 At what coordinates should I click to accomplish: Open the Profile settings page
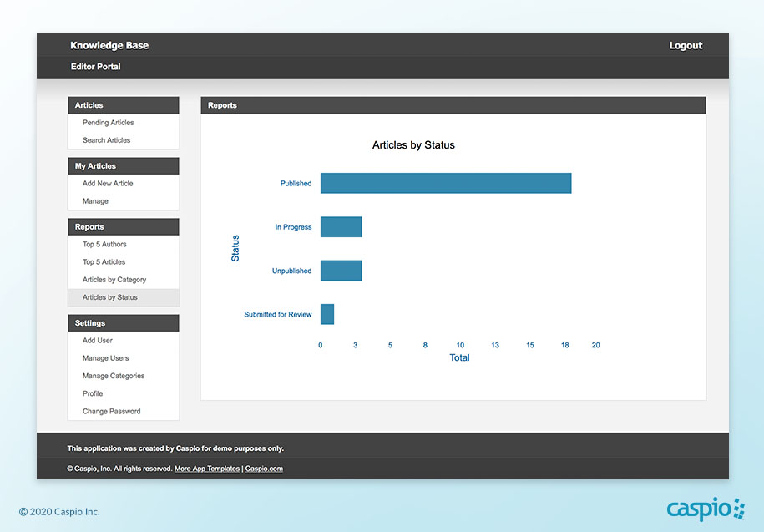93,393
